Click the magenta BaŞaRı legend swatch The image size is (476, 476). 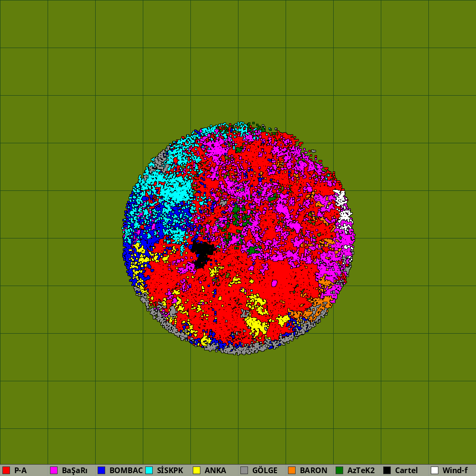click(x=54, y=470)
